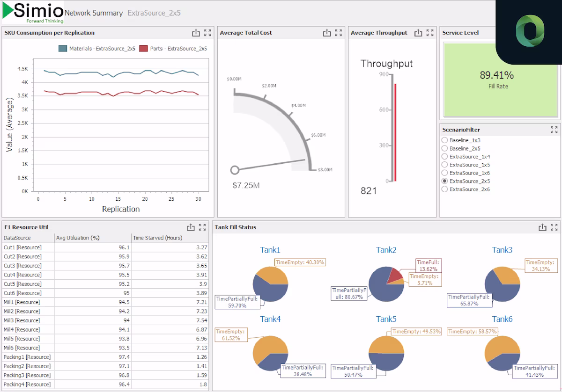Click export icon on Average Throughput panel
Image resolution: width=562 pixels, height=392 pixels.
click(x=418, y=33)
